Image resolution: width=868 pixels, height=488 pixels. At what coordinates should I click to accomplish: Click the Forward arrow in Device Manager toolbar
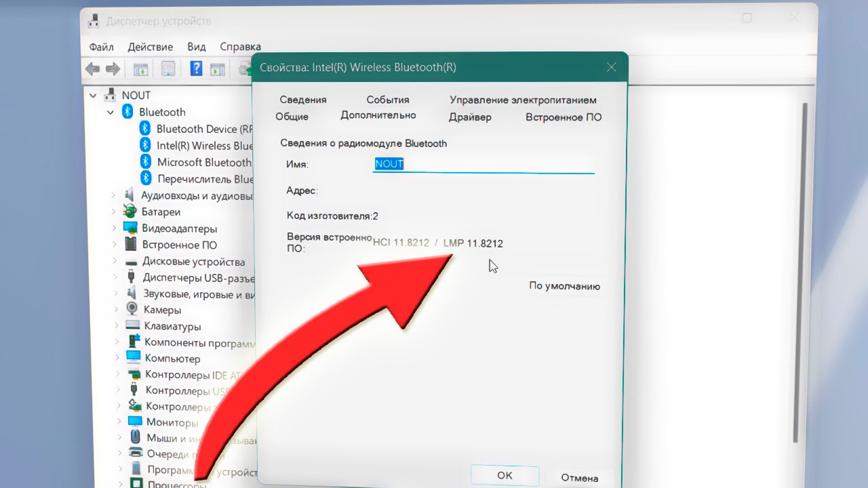(113, 68)
